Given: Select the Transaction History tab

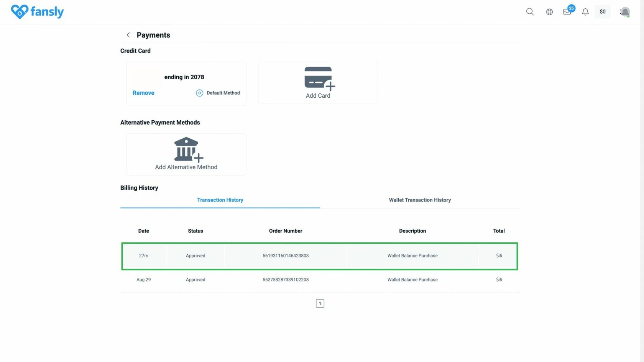Looking at the screenshot, I should [x=220, y=200].
